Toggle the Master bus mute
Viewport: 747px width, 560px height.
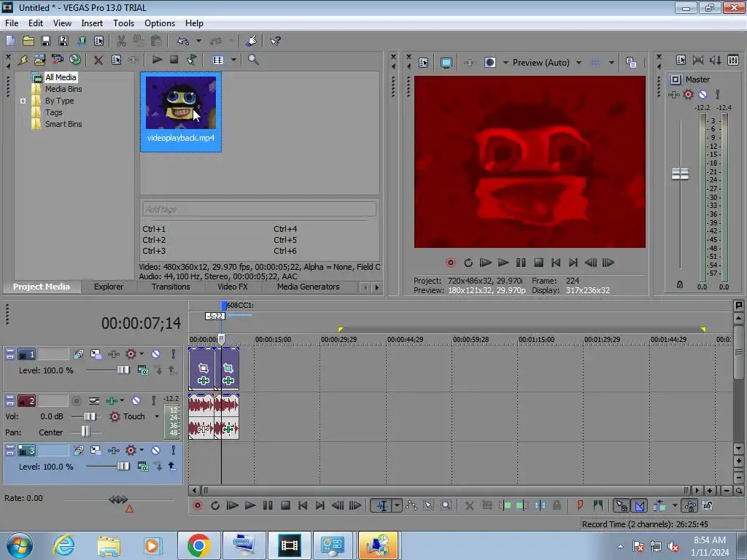703,94
